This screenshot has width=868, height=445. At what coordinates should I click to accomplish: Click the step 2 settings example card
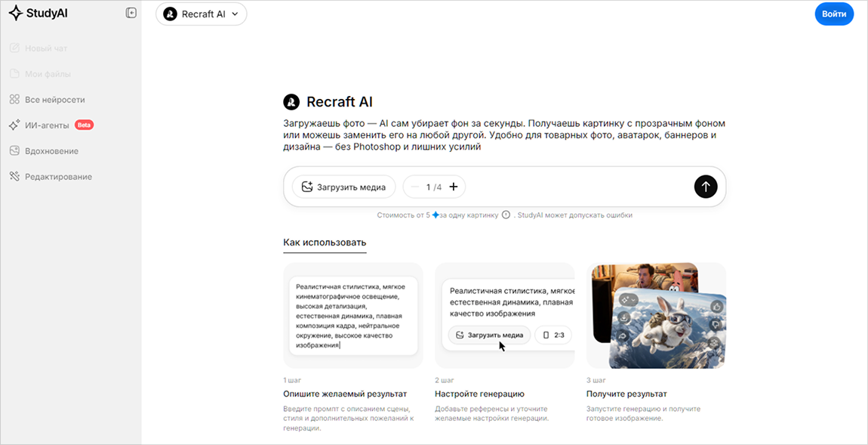(x=505, y=315)
